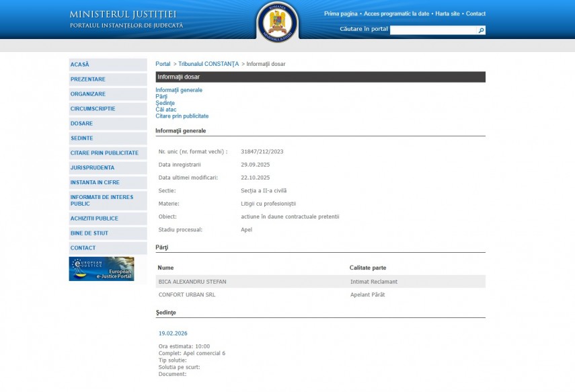Open the Harta site header link
The width and height of the screenshot is (575, 392).
(x=447, y=13)
